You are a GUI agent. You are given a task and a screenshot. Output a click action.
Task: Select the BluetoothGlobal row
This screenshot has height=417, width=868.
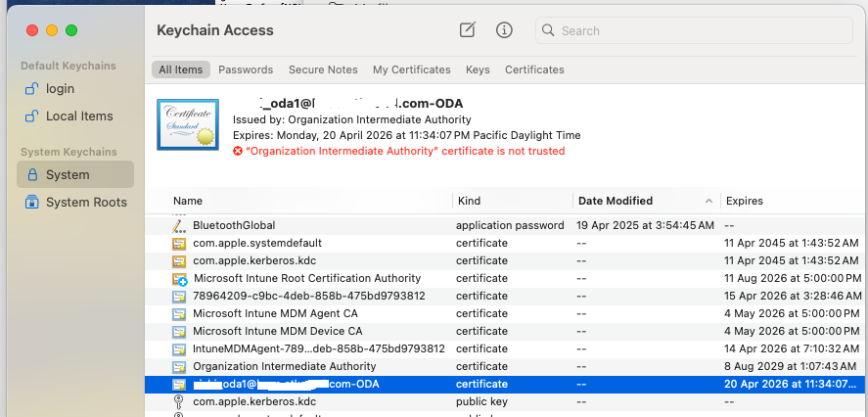point(506,225)
